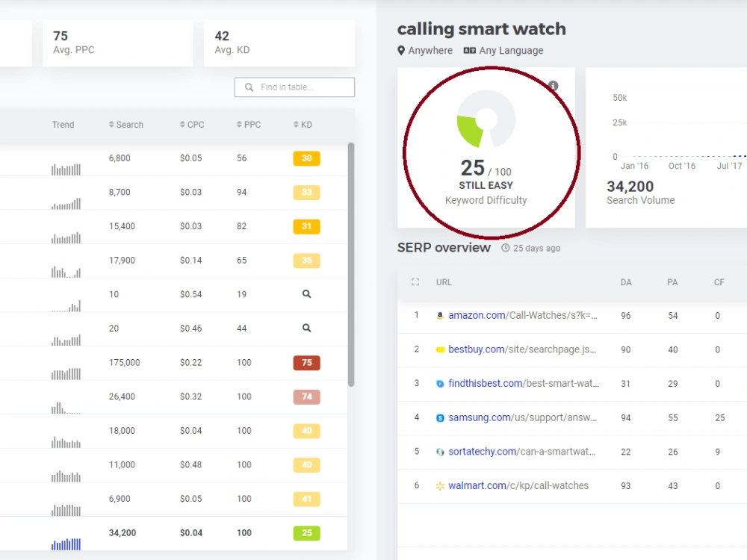Image resolution: width=747 pixels, height=560 pixels.
Task: Click the KD badge 35
Action: (x=307, y=261)
